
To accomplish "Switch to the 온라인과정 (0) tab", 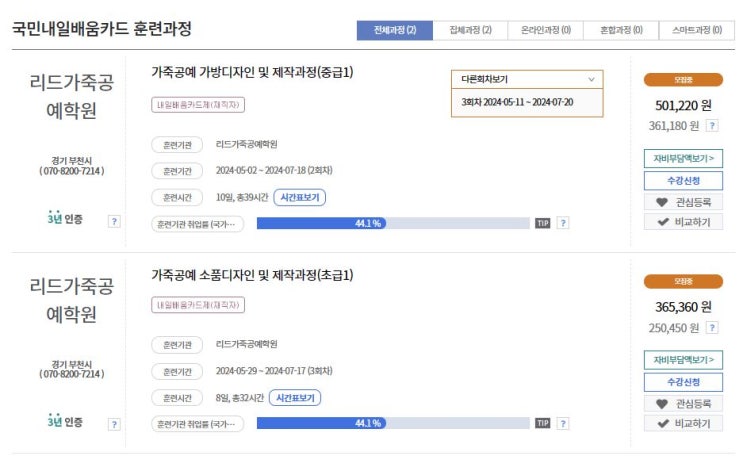I will 545,30.
